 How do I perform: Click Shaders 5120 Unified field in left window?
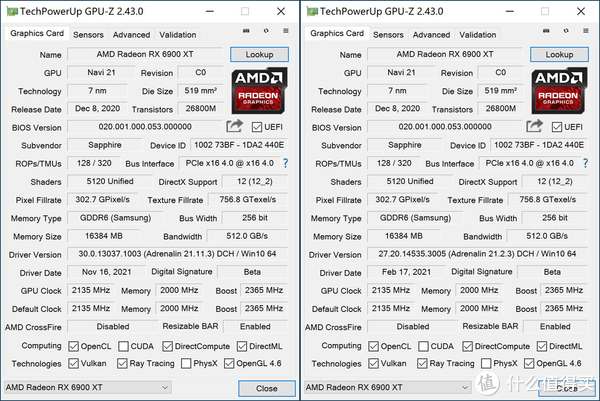[x=110, y=181]
